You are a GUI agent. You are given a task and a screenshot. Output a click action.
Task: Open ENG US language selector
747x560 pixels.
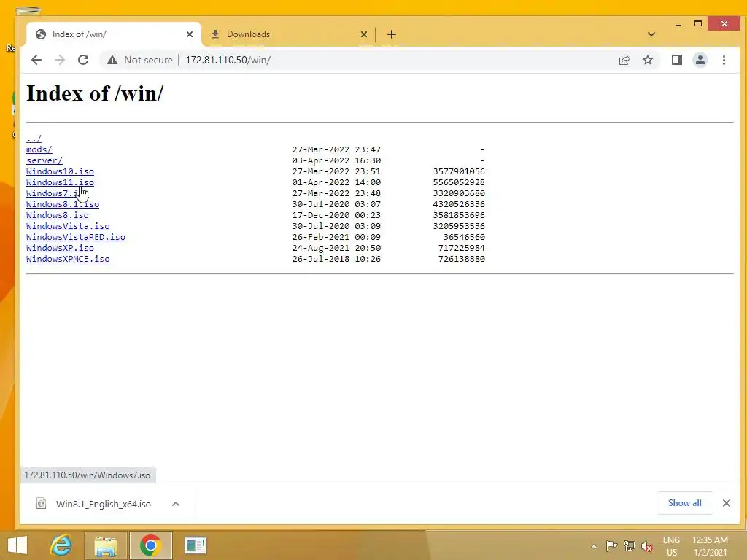coord(671,546)
